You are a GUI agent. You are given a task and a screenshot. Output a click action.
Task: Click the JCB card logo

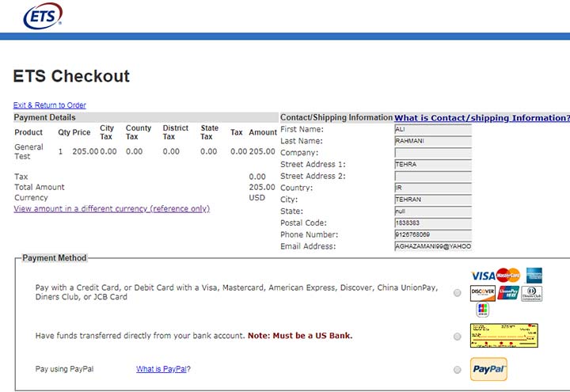click(482, 310)
